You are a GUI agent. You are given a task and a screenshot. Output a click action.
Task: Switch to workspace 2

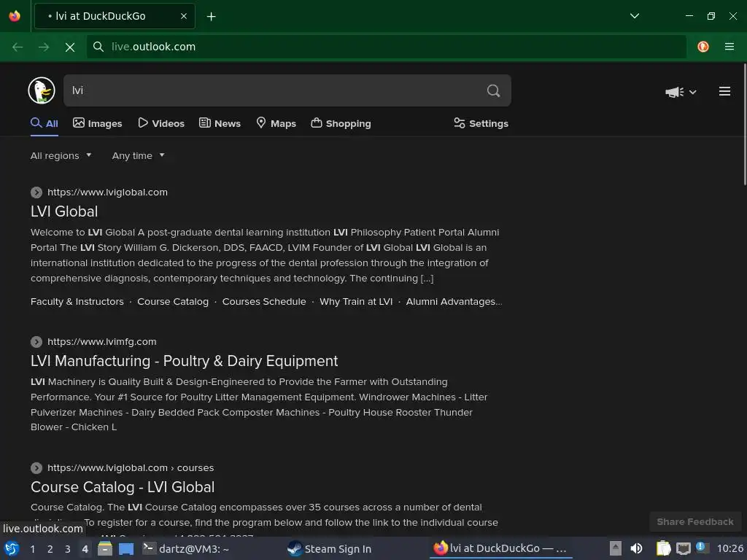pos(50,549)
